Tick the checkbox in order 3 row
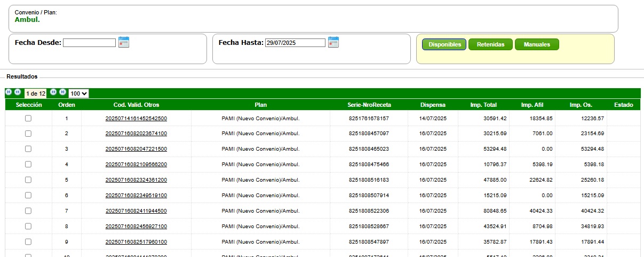 [28, 149]
